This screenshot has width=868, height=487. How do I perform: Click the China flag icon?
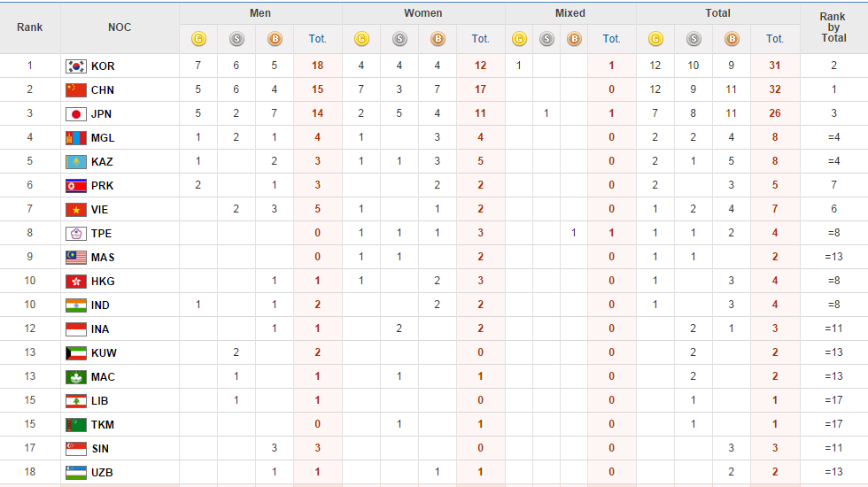76,90
